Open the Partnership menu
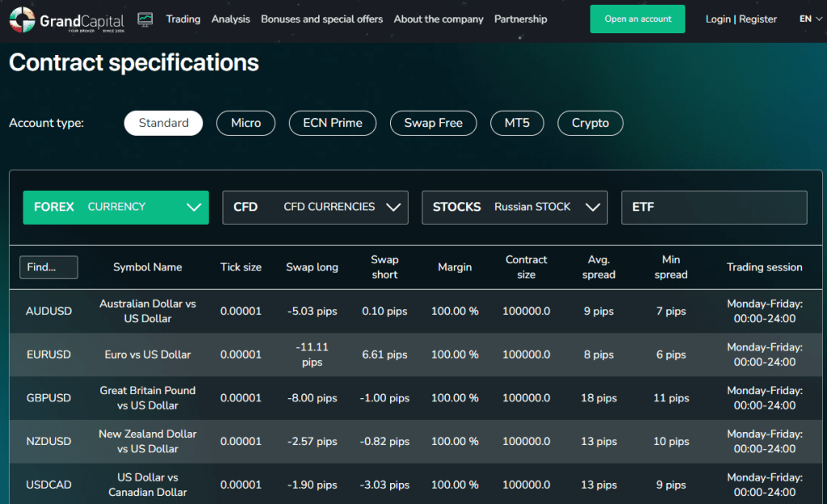 (x=521, y=19)
